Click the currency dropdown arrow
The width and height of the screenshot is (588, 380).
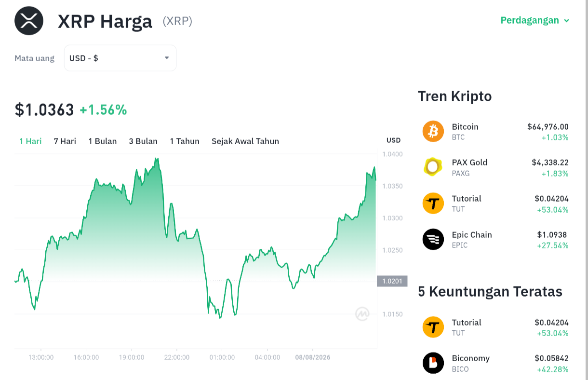[167, 58]
